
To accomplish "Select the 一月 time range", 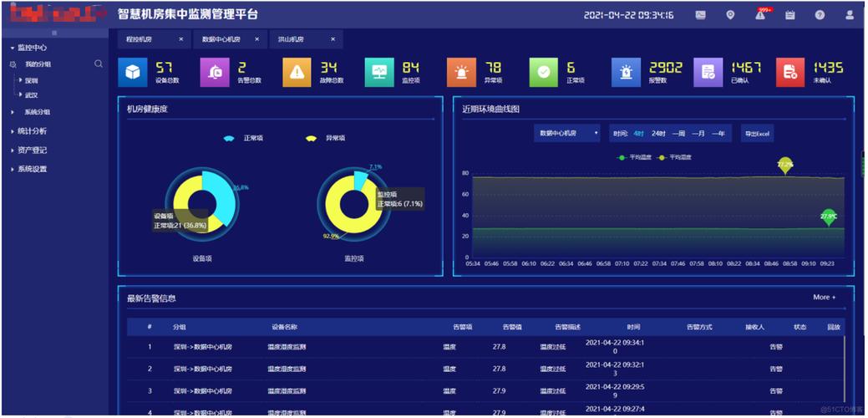I will point(698,134).
